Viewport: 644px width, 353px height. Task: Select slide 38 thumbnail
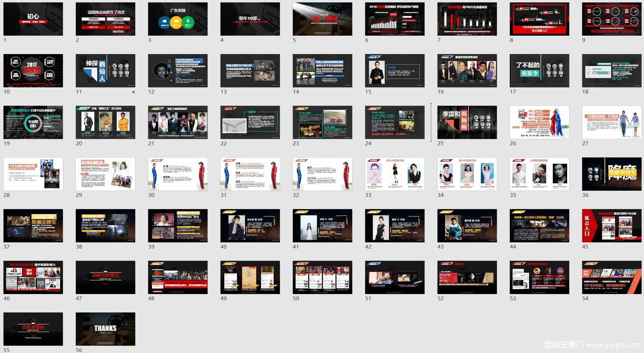coord(106,226)
